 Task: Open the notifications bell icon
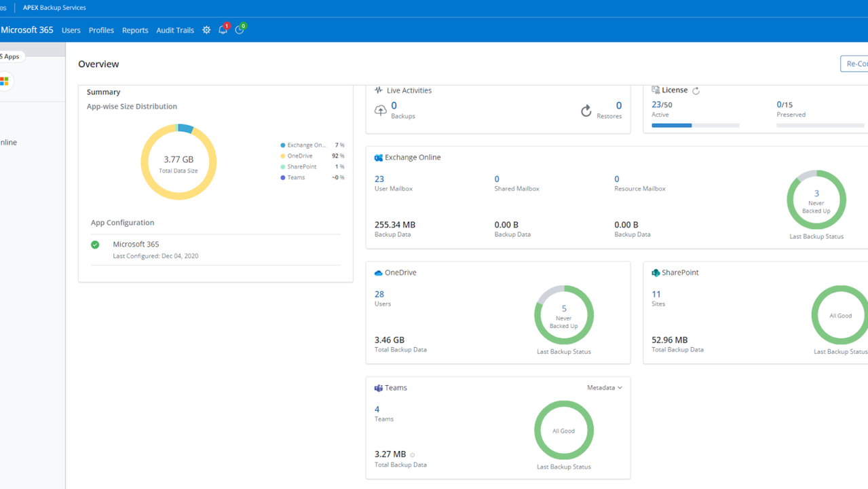(223, 30)
